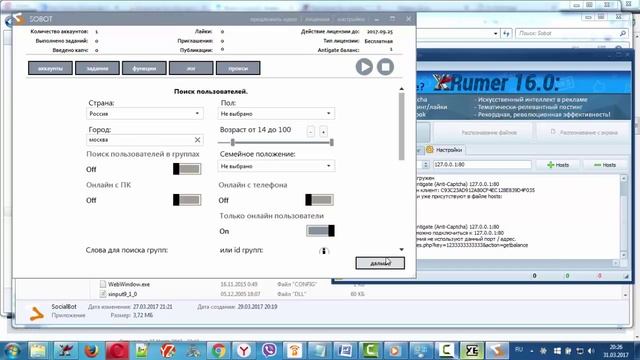This screenshot has height=360, width=640.
Task: Open Viber from the taskbar
Action: [x=269, y=351]
